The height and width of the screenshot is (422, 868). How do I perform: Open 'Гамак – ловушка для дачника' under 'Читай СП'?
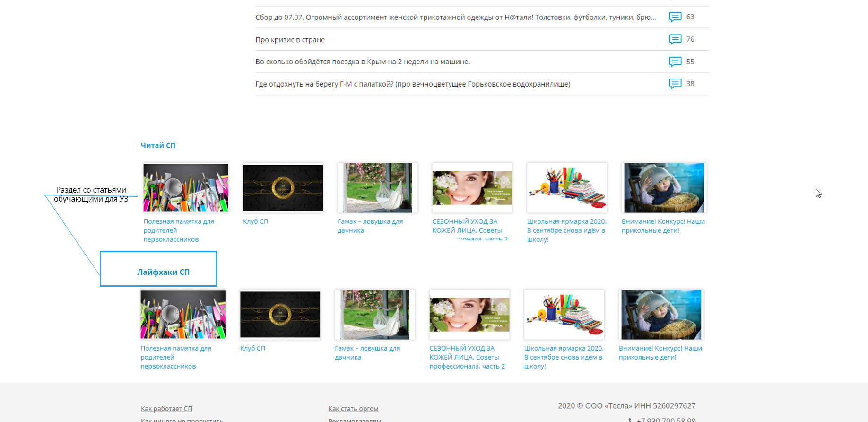pos(370,226)
